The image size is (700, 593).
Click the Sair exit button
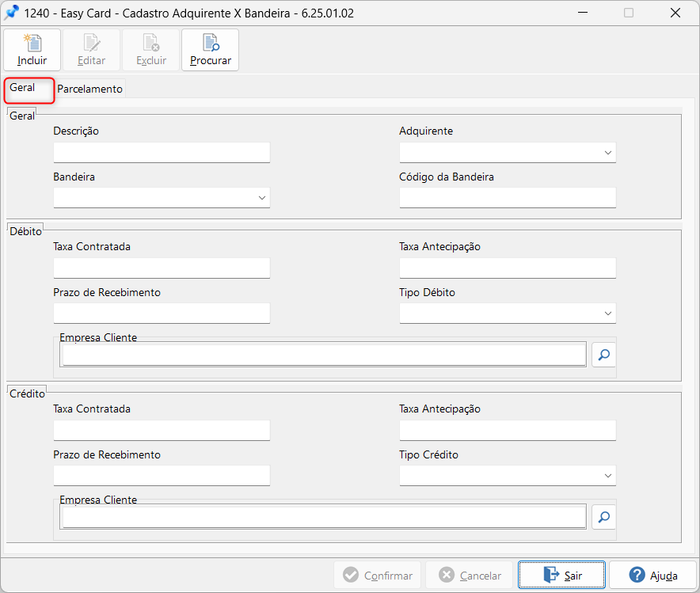tap(561, 576)
